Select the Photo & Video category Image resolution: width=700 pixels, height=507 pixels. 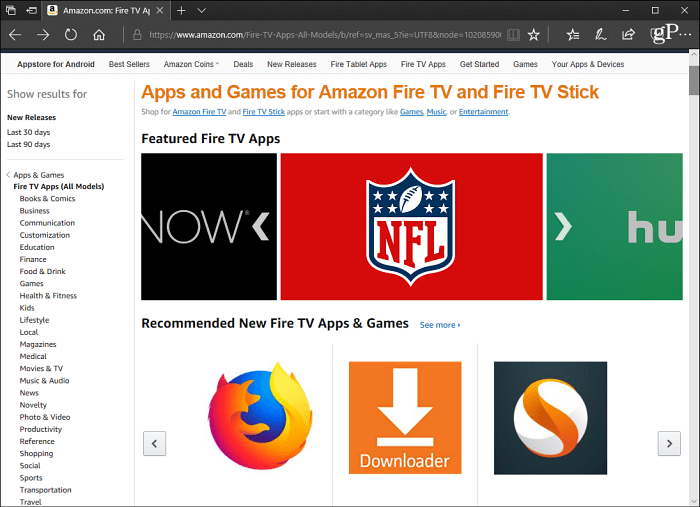point(45,417)
